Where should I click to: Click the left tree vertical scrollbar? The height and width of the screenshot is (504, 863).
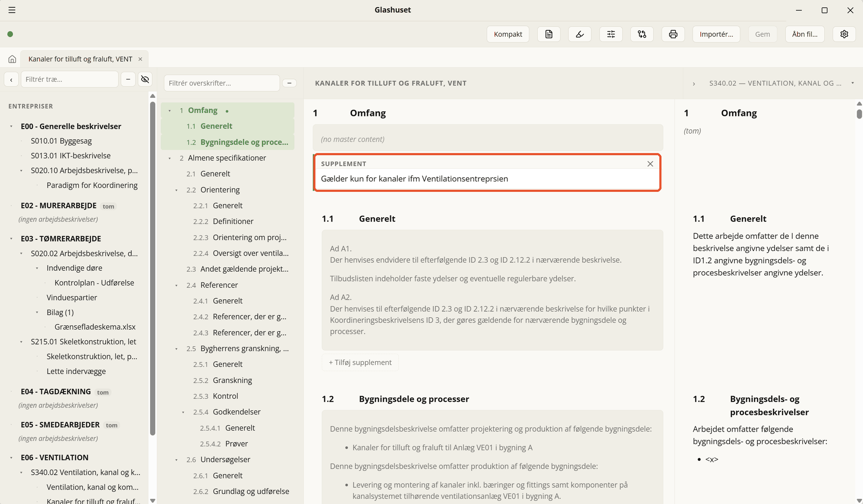(x=152, y=268)
